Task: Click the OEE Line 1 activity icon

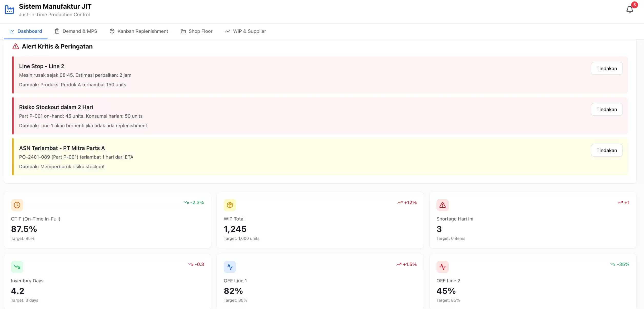Action: pos(230,267)
